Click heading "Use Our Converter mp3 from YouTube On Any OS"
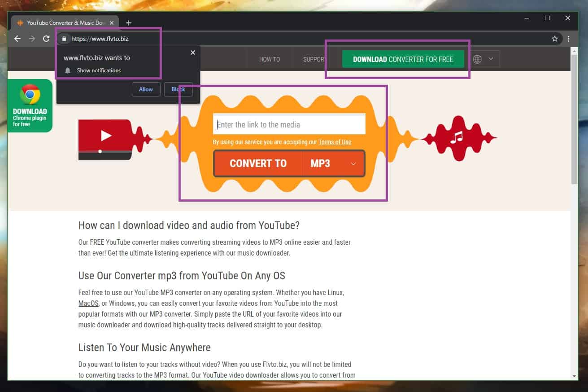Image resolution: width=588 pixels, height=392 pixels. click(x=182, y=275)
